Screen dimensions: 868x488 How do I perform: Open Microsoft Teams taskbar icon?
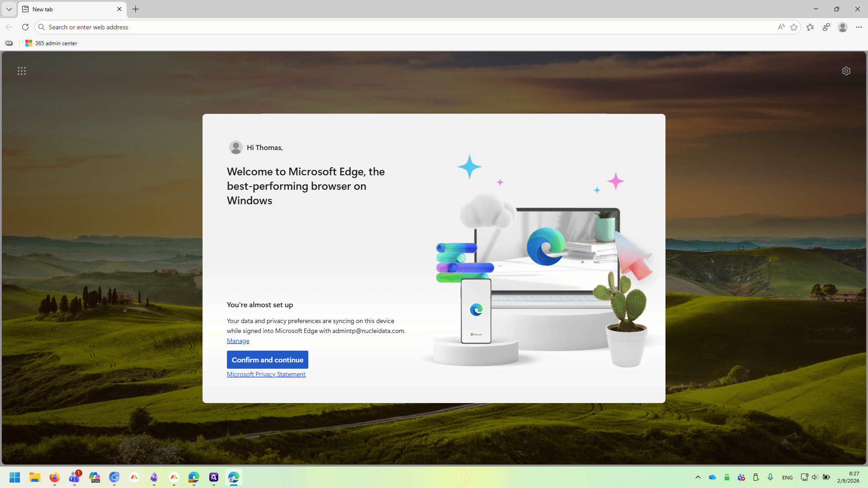75,477
